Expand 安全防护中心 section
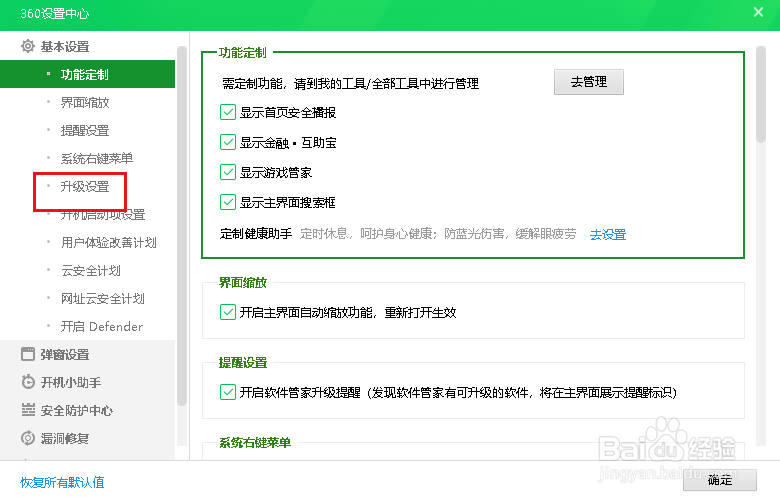 click(77, 410)
